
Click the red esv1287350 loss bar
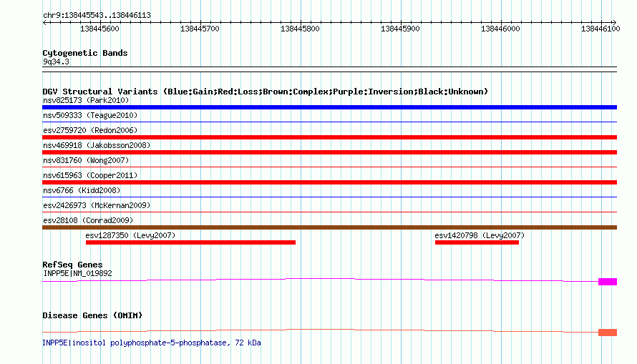point(190,242)
